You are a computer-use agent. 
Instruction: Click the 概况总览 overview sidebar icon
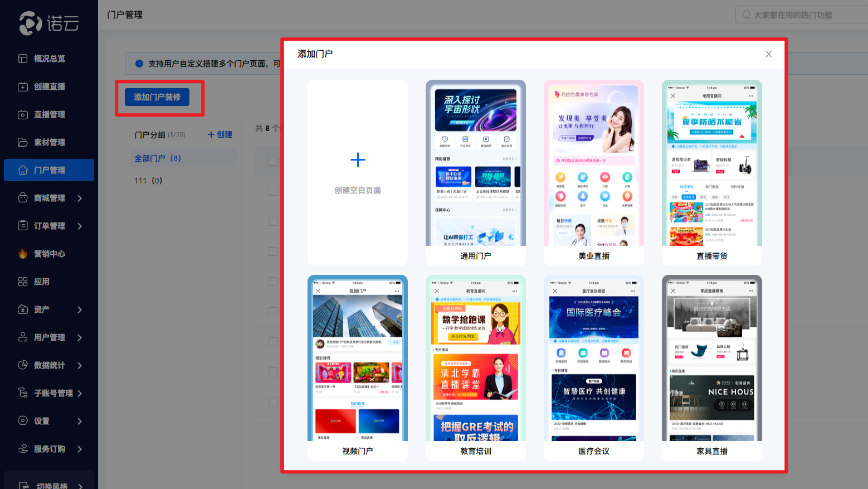pyautogui.click(x=23, y=59)
